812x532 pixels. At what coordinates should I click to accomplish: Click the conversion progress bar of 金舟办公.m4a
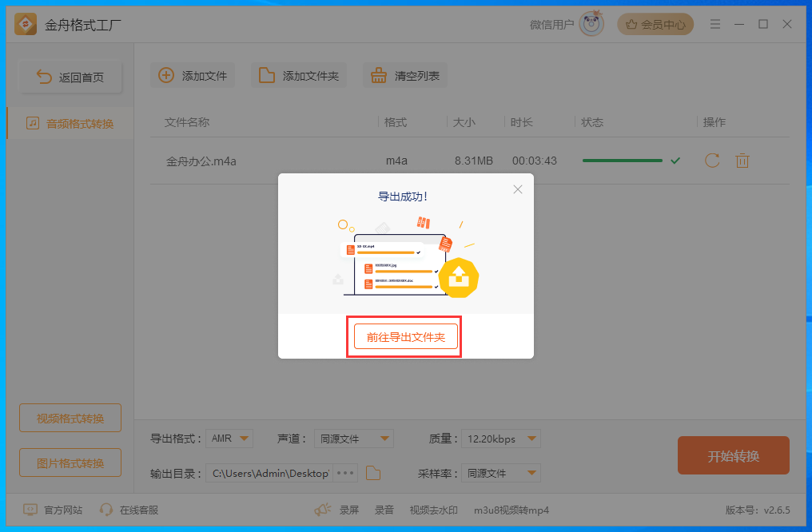[x=622, y=161]
